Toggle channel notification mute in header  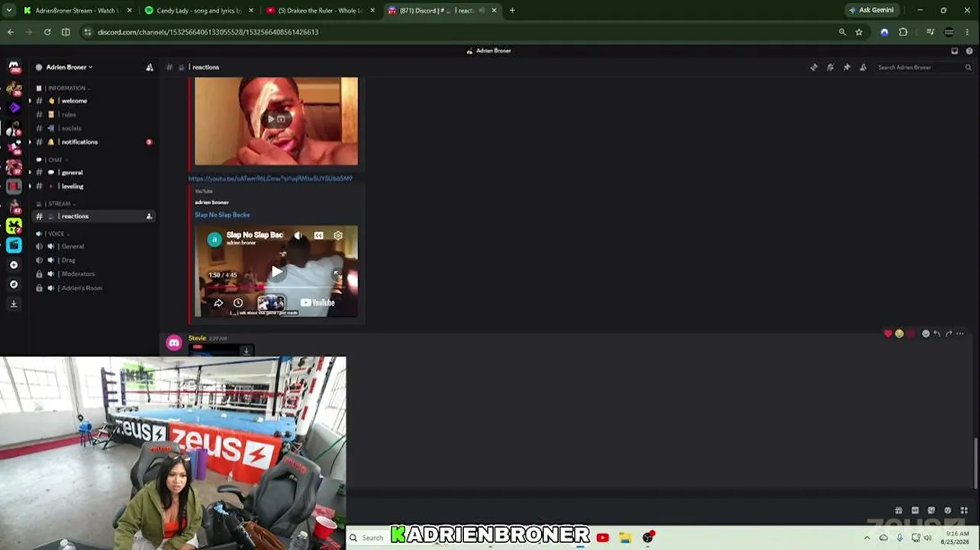830,67
